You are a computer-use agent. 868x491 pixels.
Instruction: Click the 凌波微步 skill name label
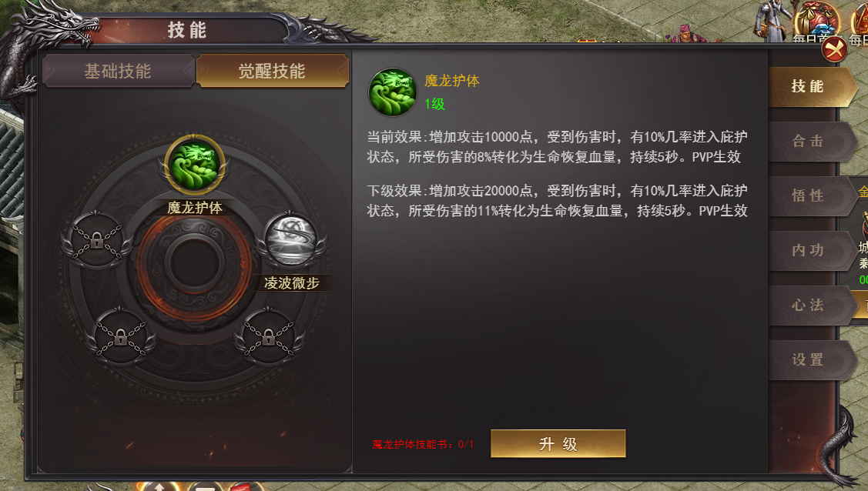coord(292,283)
